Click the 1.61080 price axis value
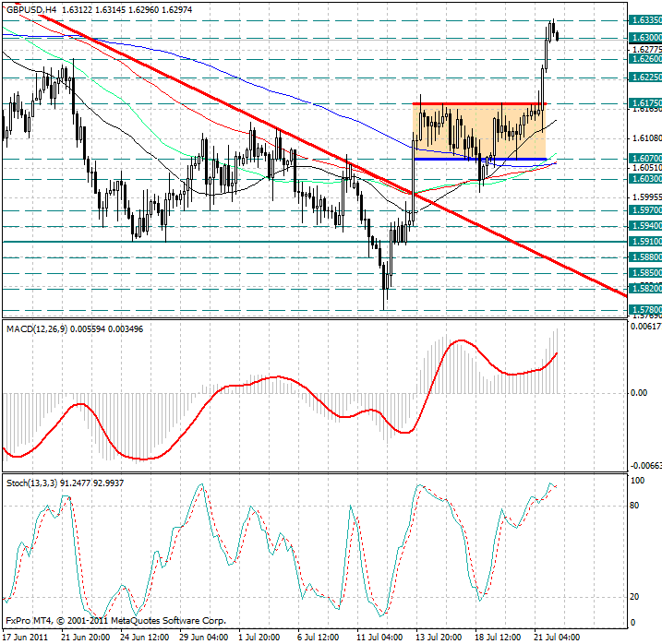Screen dimensions: 662x644 pos(647,138)
